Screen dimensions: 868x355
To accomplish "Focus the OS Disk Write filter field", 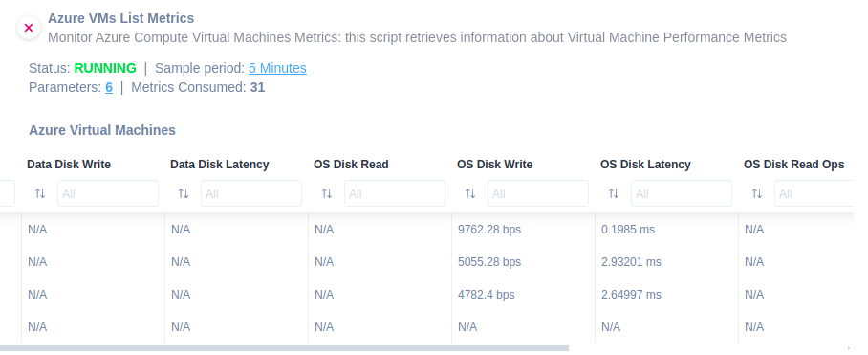I will (x=538, y=193).
